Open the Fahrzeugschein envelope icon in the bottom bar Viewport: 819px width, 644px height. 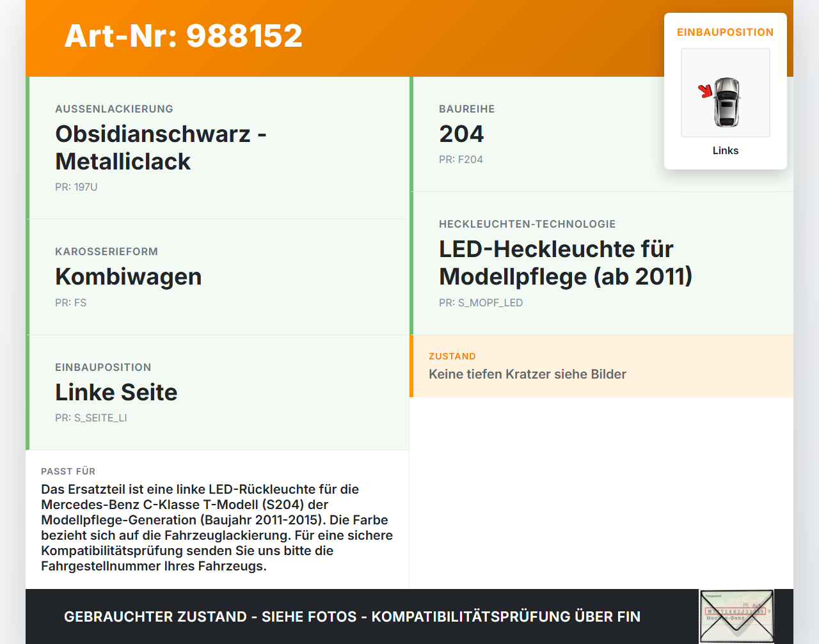click(736, 615)
